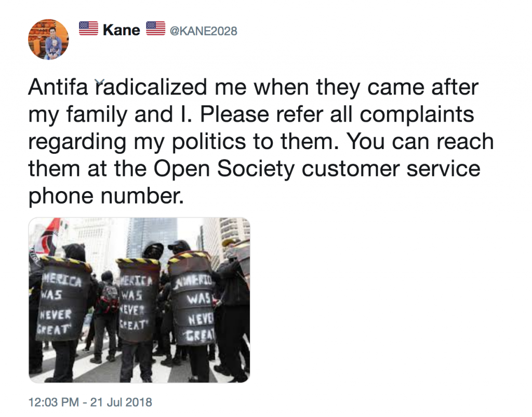532x417 pixels.
Task: Click the words Open Society in the tweet
Action: pos(224,168)
